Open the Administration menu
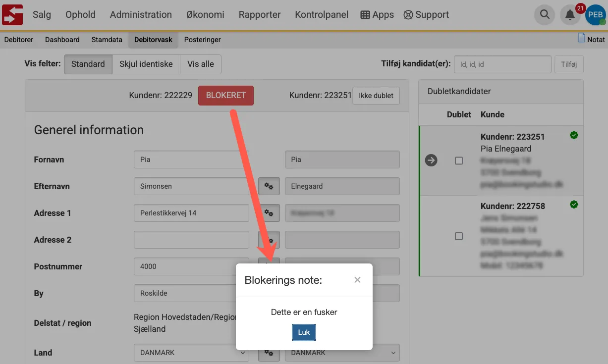 [x=141, y=15]
